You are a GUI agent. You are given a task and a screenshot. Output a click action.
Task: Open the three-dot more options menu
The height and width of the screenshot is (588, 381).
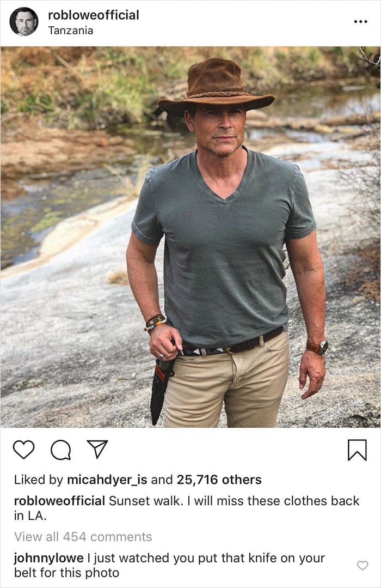tap(360, 22)
